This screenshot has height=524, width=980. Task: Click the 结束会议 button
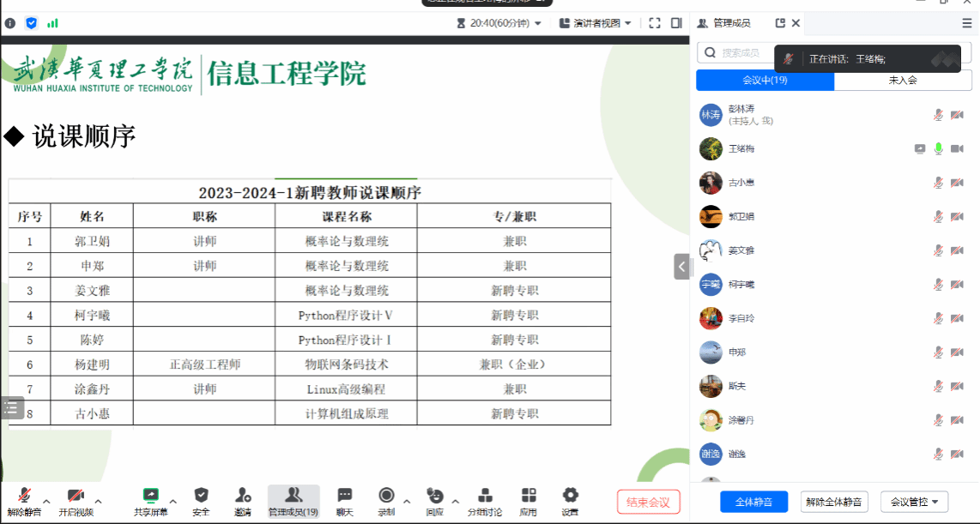(x=648, y=502)
